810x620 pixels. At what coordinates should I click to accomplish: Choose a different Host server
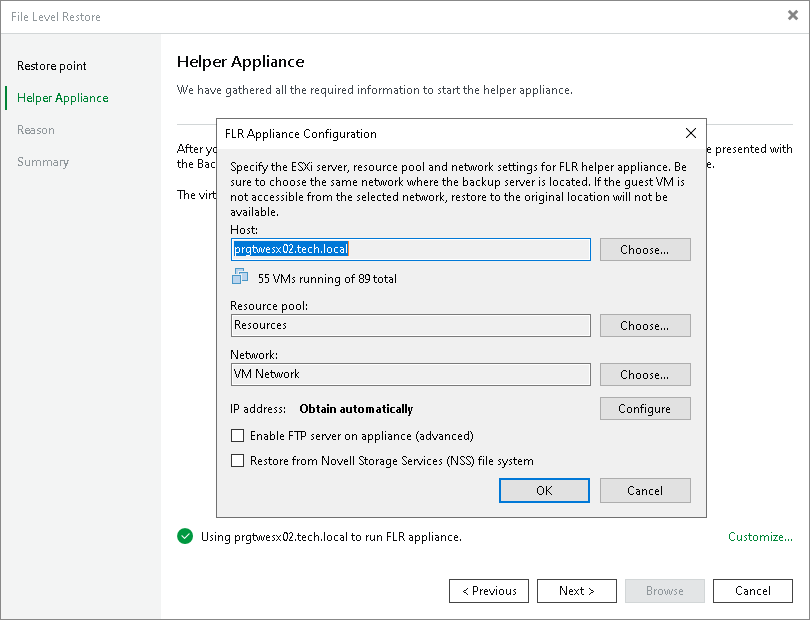pyautogui.click(x=645, y=250)
